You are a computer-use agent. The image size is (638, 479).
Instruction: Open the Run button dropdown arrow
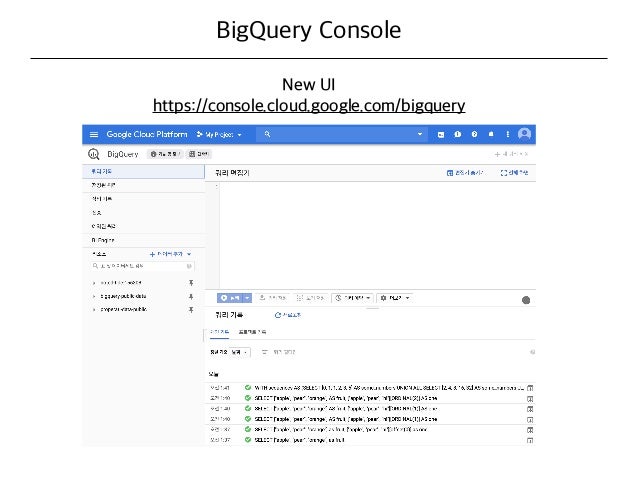point(247,298)
